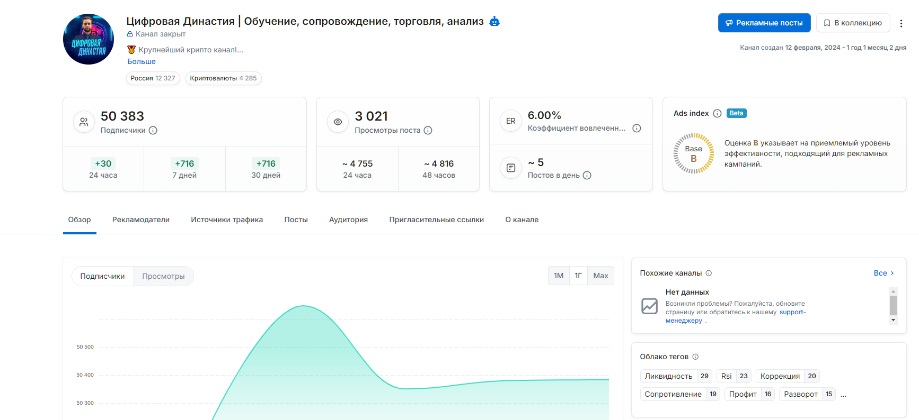This screenshot has height=420, width=919.
Task: Add channel via В коллекцию button
Action: click(853, 23)
